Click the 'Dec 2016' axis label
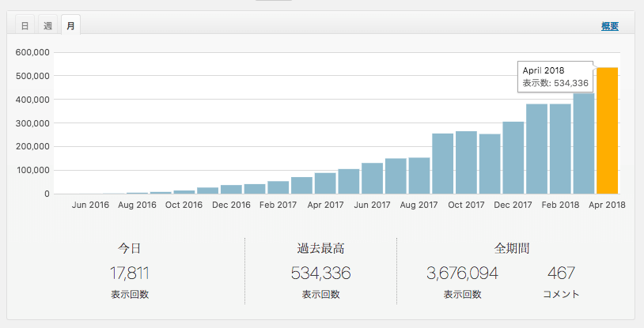Image resolution: width=644 pixels, height=328 pixels. 231,205
